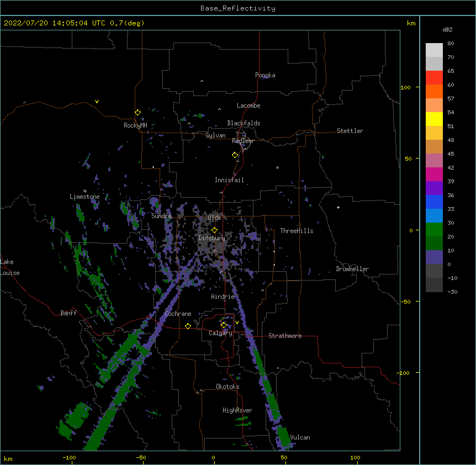Click the orange 60 dBZ legend swatch
This screenshot has height=465, width=476.
(434, 91)
